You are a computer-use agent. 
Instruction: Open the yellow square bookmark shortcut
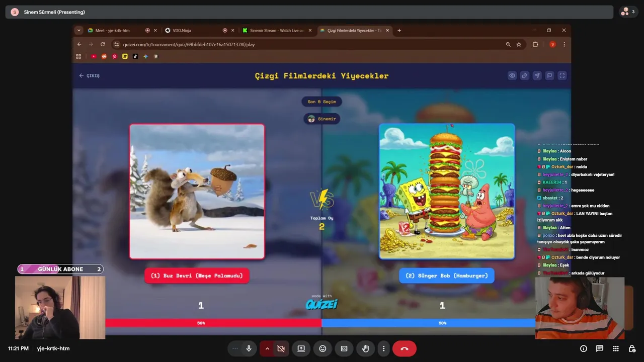(x=125, y=56)
